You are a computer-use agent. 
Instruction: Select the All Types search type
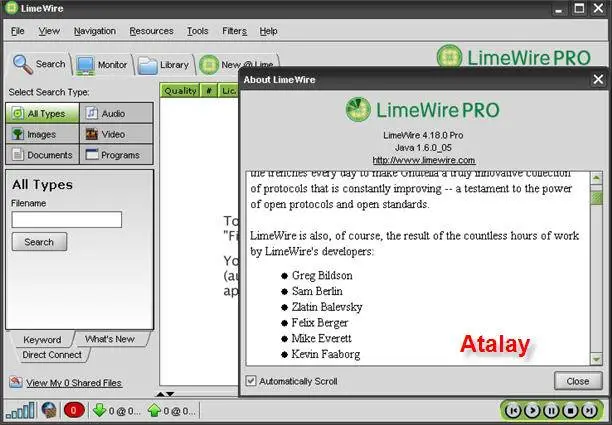click(x=43, y=114)
